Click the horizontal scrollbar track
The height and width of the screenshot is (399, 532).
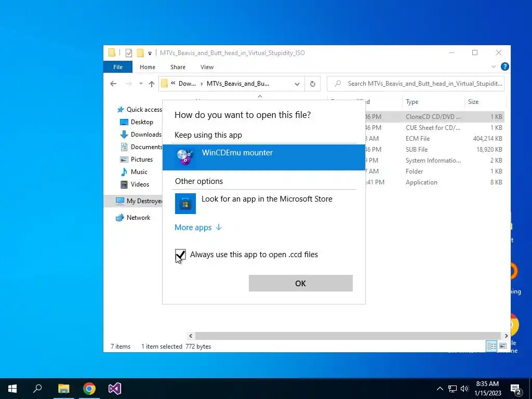coord(348,336)
